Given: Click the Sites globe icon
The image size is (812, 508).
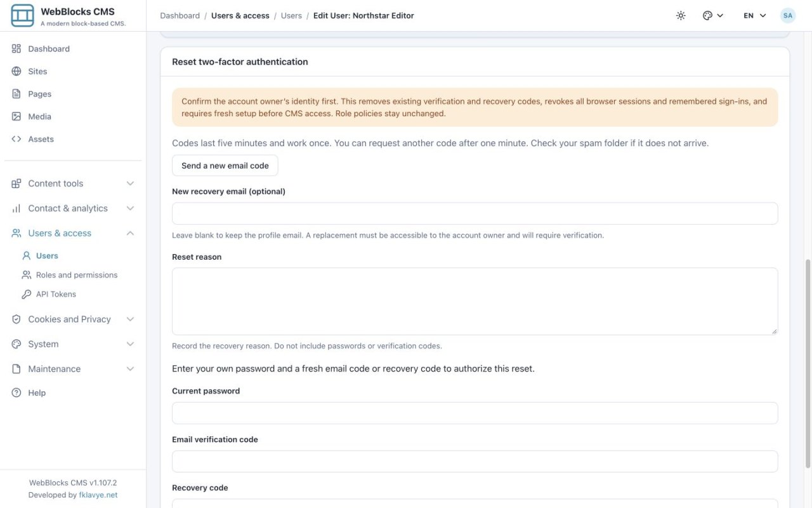Looking at the screenshot, I should pyautogui.click(x=16, y=71).
